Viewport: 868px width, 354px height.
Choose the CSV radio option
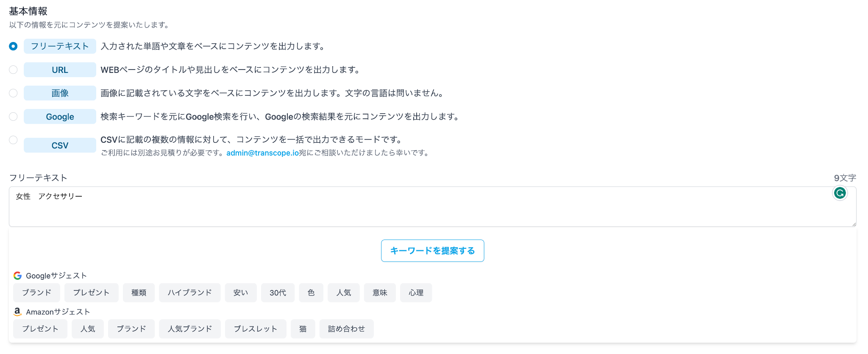coord(13,140)
